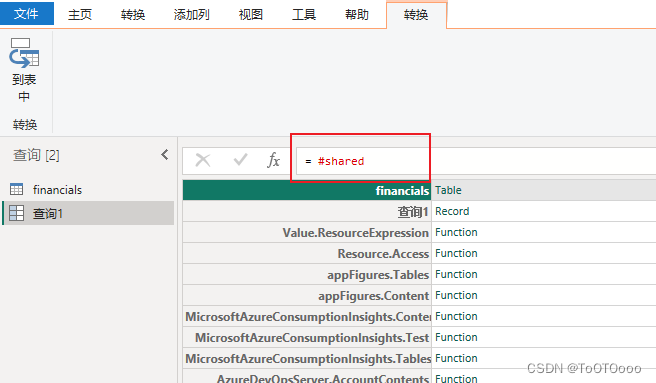Collapse the queries pane with the chevron
The image size is (656, 383).
point(165,155)
